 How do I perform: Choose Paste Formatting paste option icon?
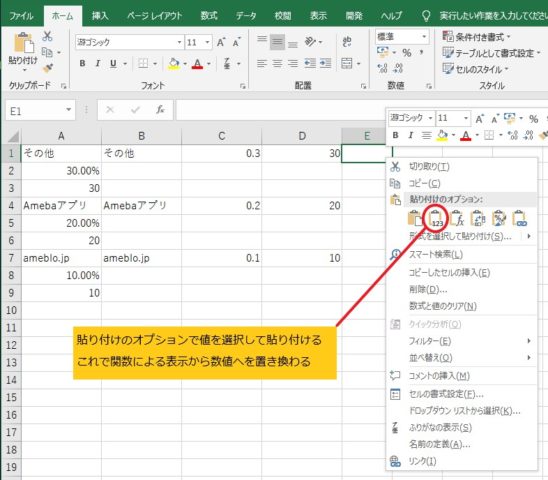[499, 219]
